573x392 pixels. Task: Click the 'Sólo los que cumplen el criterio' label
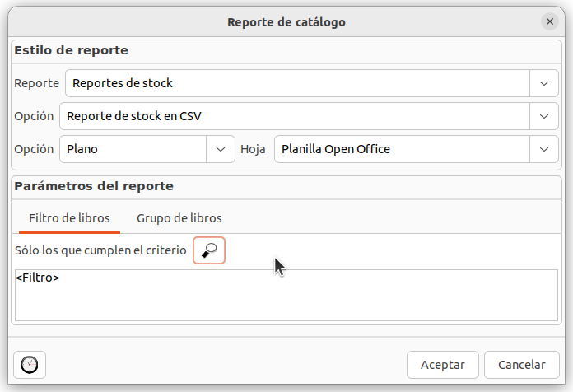[x=100, y=250]
